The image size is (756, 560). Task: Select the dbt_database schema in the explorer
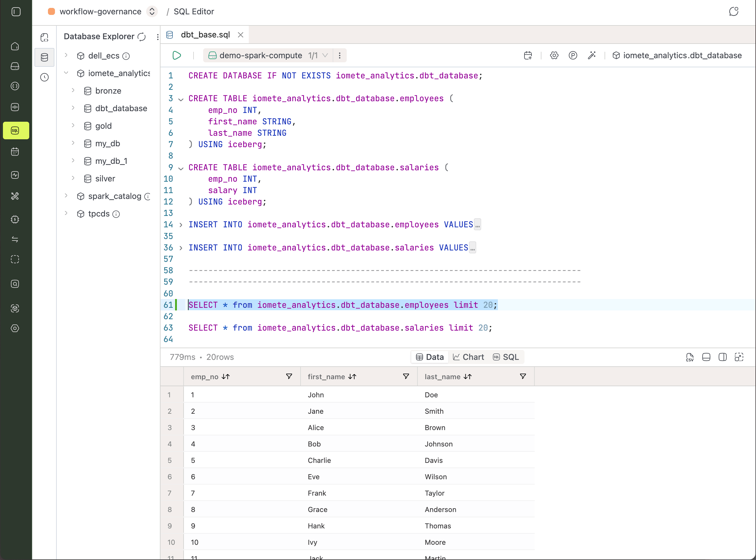tap(121, 109)
